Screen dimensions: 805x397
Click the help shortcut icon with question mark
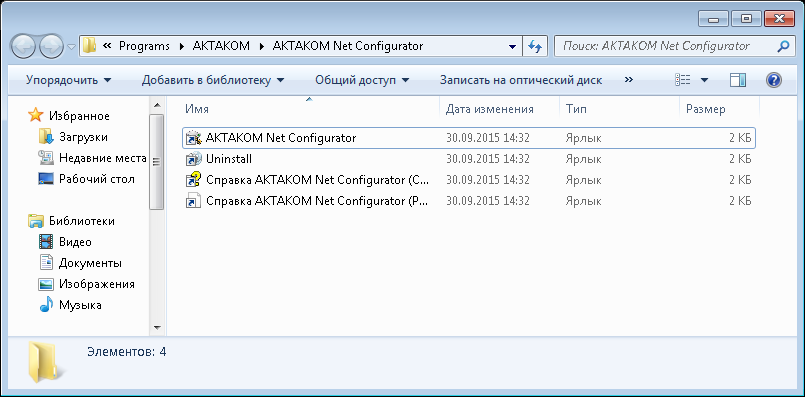click(x=193, y=180)
